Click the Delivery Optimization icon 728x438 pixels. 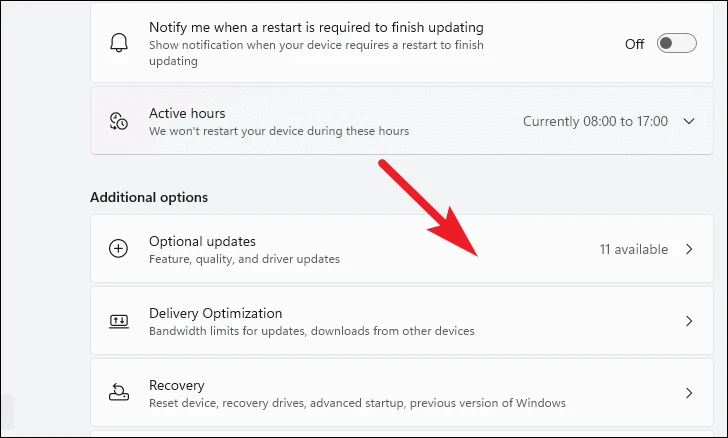point(119,321)
